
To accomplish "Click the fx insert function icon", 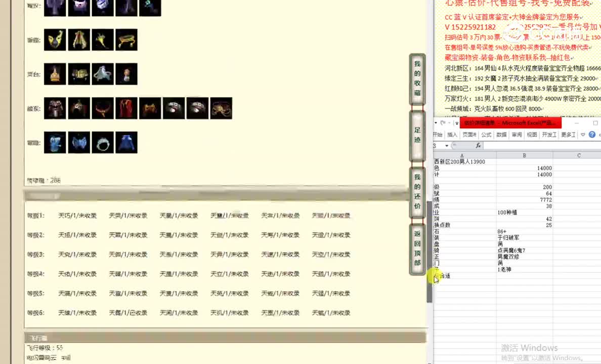I will (478, 146).
